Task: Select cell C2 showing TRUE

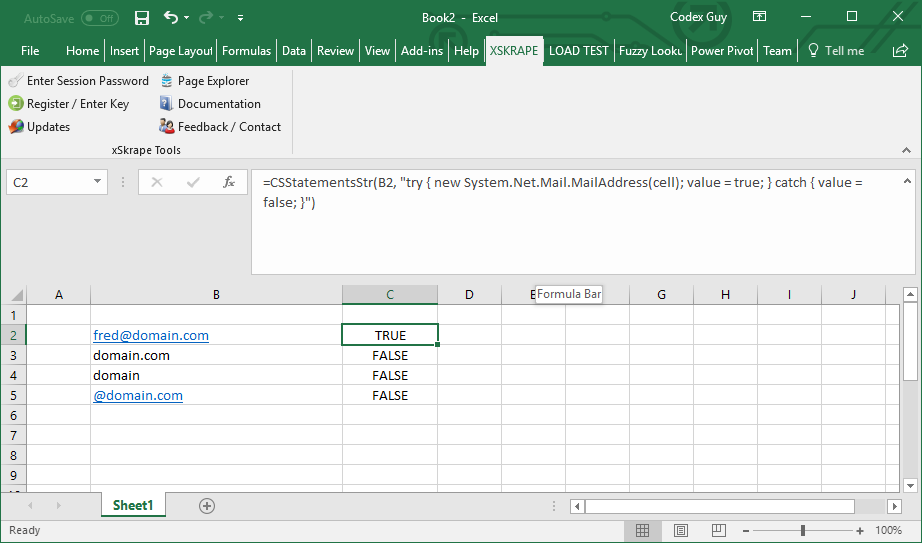Action: [390, 335]
